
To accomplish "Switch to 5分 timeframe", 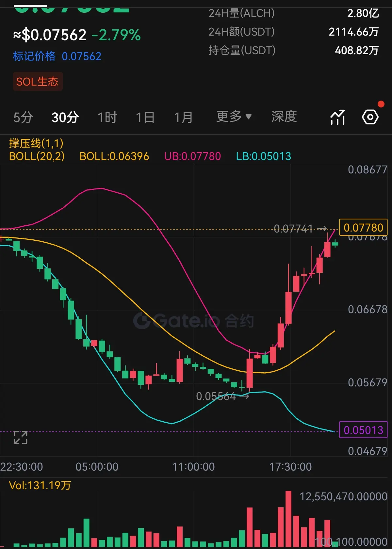I will [23, 117].
